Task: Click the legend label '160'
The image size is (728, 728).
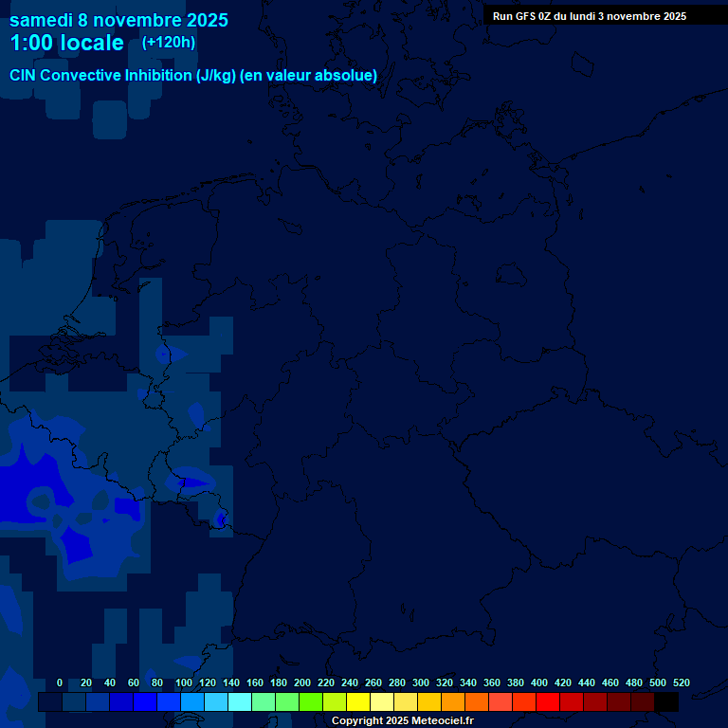Action: (255, 682)
